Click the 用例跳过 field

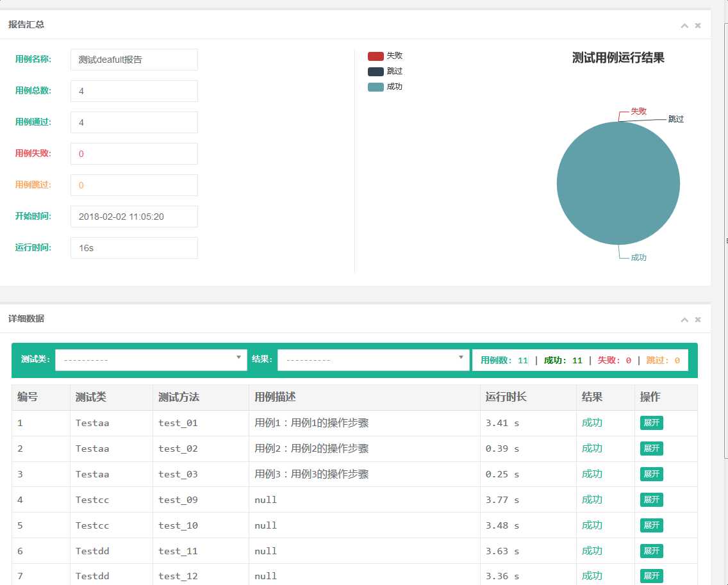point(134,185)
